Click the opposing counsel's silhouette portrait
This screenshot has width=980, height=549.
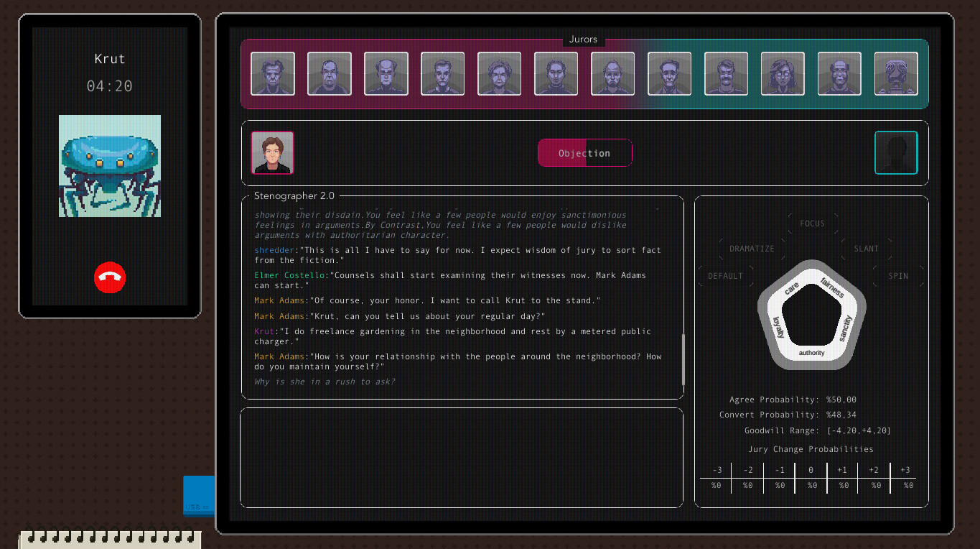[x=896, y=152]
